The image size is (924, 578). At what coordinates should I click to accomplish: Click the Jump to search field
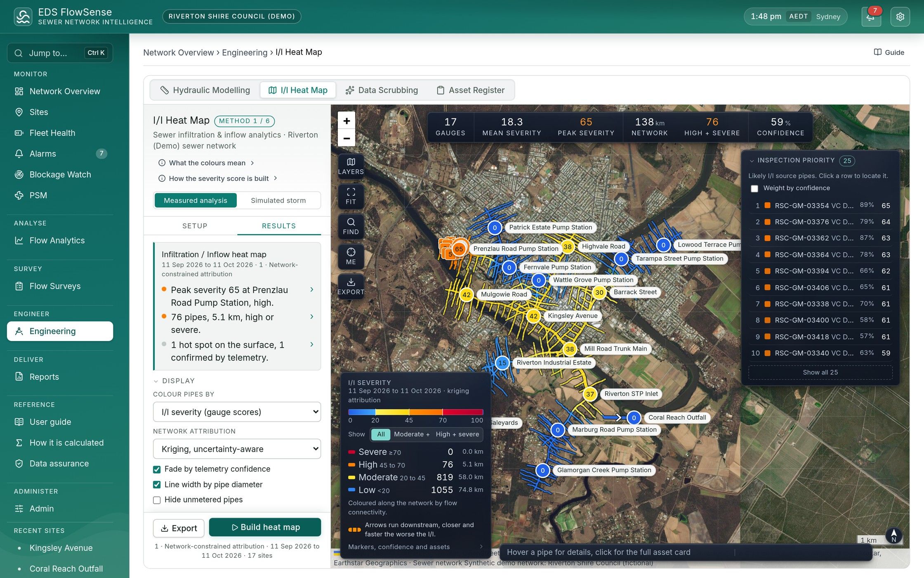pyautogui.click(x=60, y=53)
